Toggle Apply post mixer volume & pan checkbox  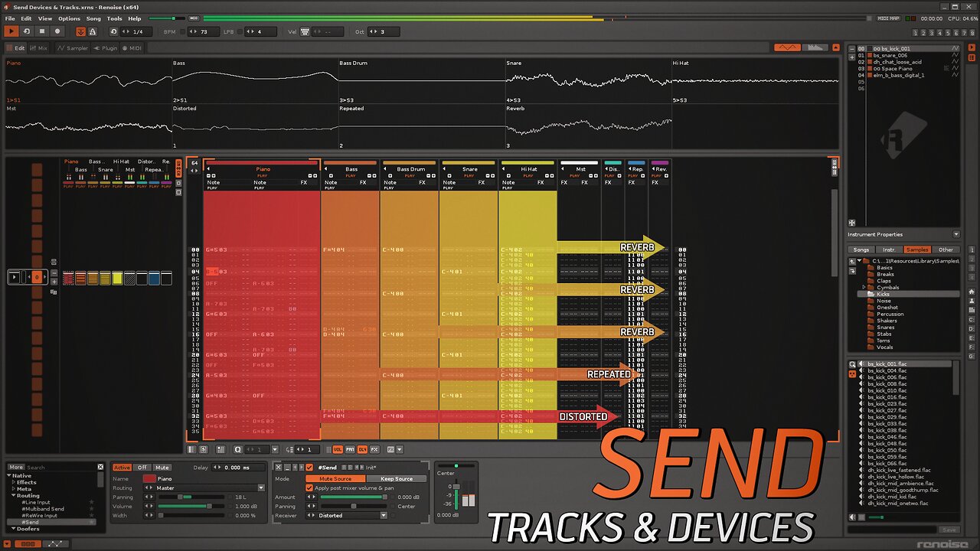tap(309, 487)
